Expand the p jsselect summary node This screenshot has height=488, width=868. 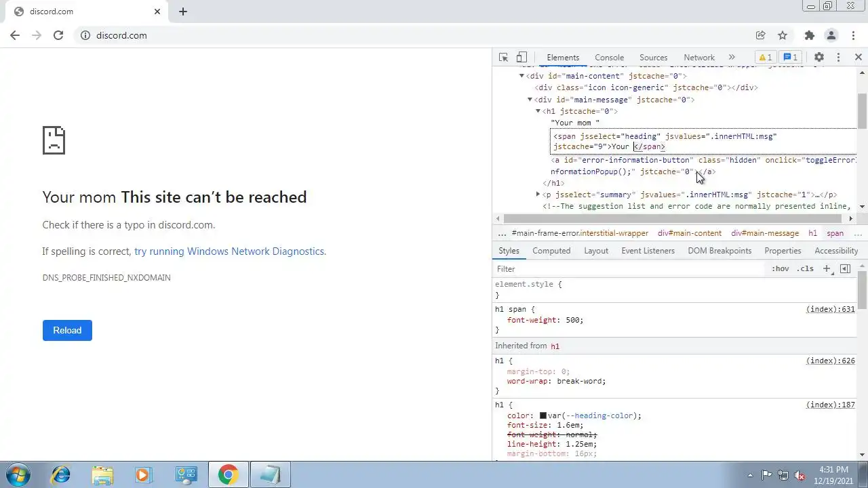(538, 195)
